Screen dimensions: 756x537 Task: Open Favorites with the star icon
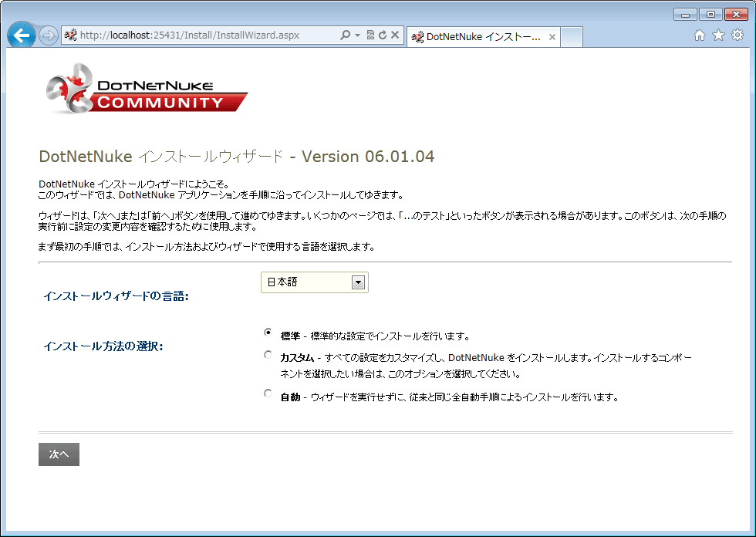point(718,35)
